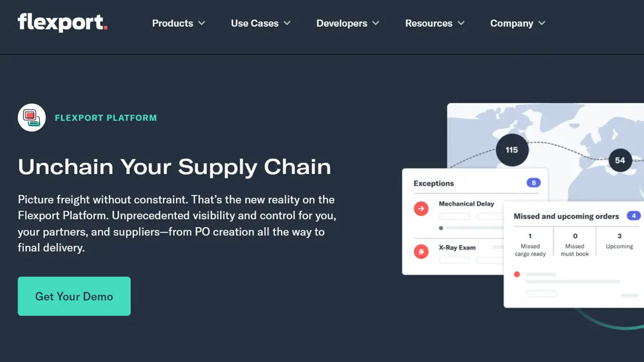Click the 3 Upcoming orders stat

click(619, 241)
